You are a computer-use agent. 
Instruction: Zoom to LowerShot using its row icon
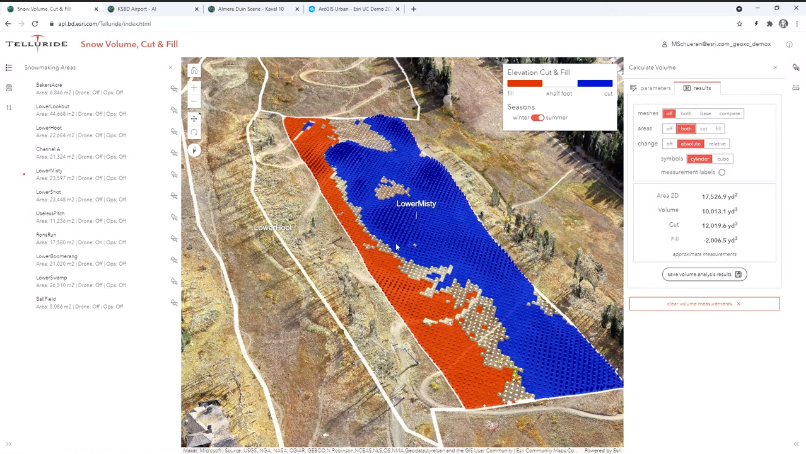pos(174,196)
